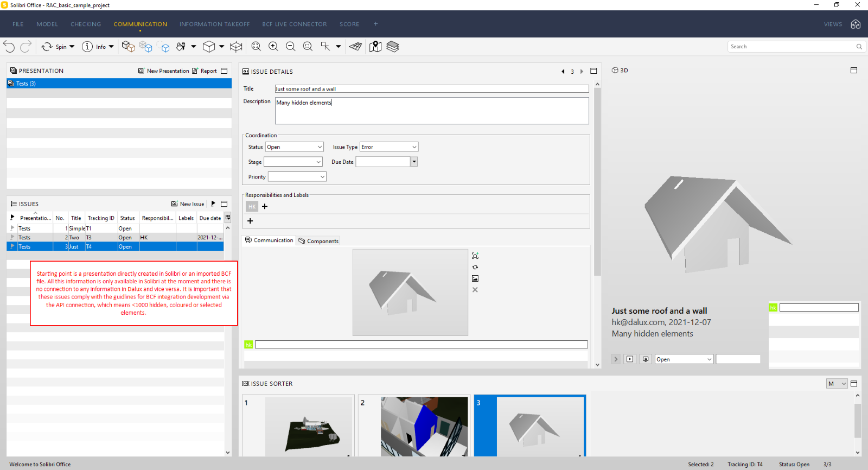Toggle maximize on the Issue Details panel

click(593, 71)
